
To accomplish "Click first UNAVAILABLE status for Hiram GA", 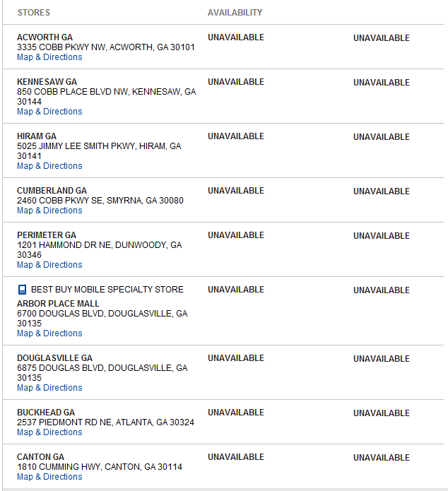I will (x=236, y=136).
